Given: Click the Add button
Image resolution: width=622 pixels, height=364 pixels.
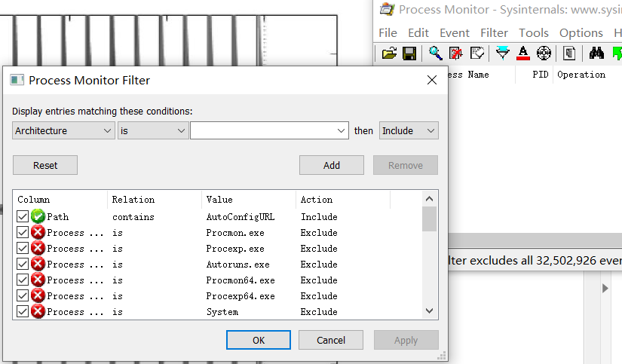Looking at the screenshot, I should pyautogui.click(x=332, y=165).
